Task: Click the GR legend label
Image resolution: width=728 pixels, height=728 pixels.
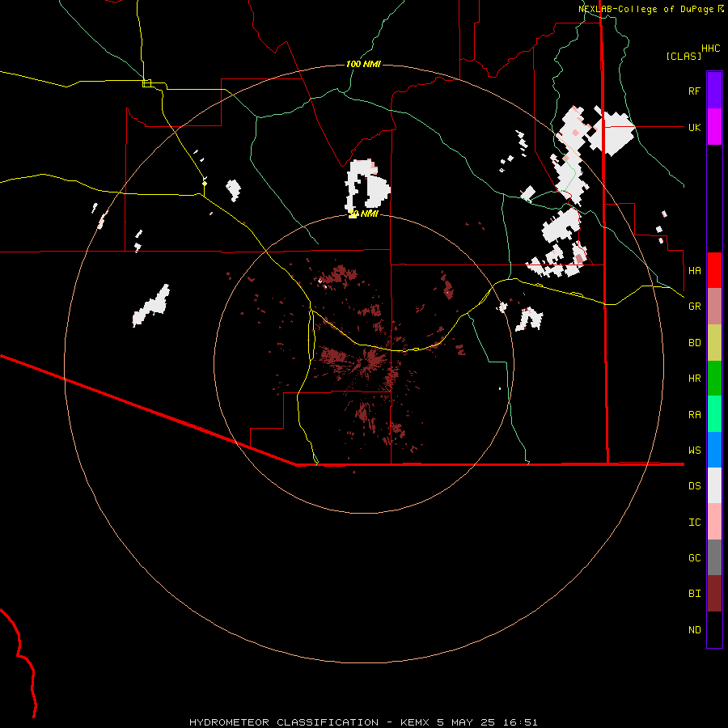Action: click(x=694, y=306)
